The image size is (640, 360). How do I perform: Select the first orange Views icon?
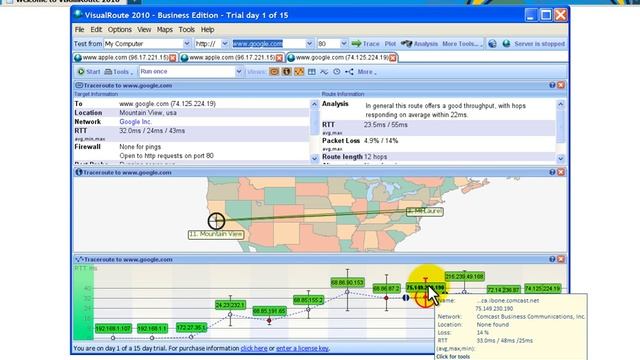[274, 72]
